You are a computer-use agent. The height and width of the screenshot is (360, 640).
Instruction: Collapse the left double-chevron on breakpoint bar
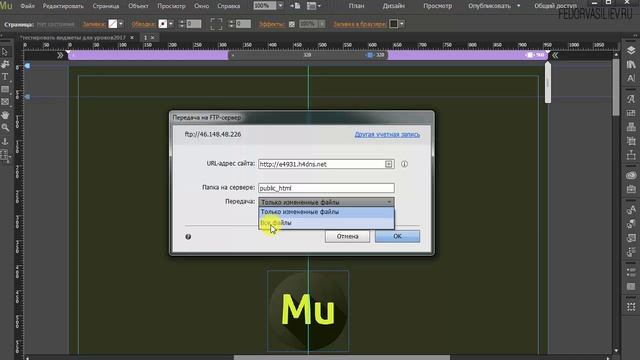60,55
